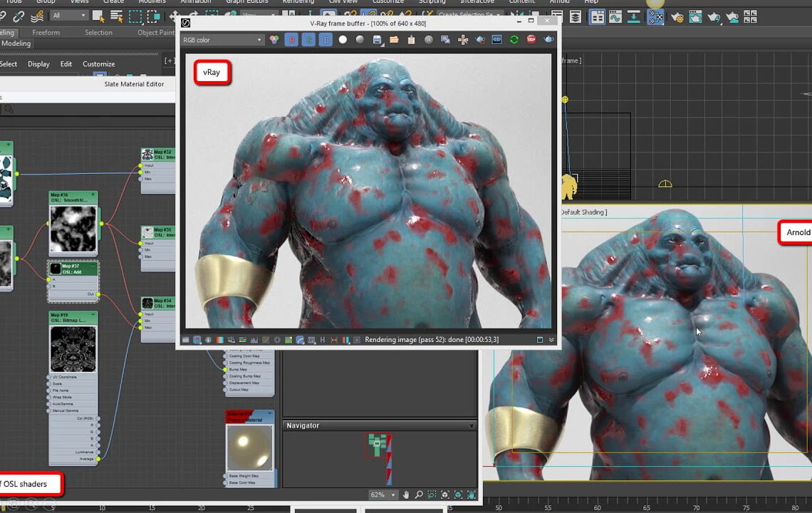Viewport: 812px width, 513px height.
Task: Switch to the Freeform ribbon tab
Action: 46,32
